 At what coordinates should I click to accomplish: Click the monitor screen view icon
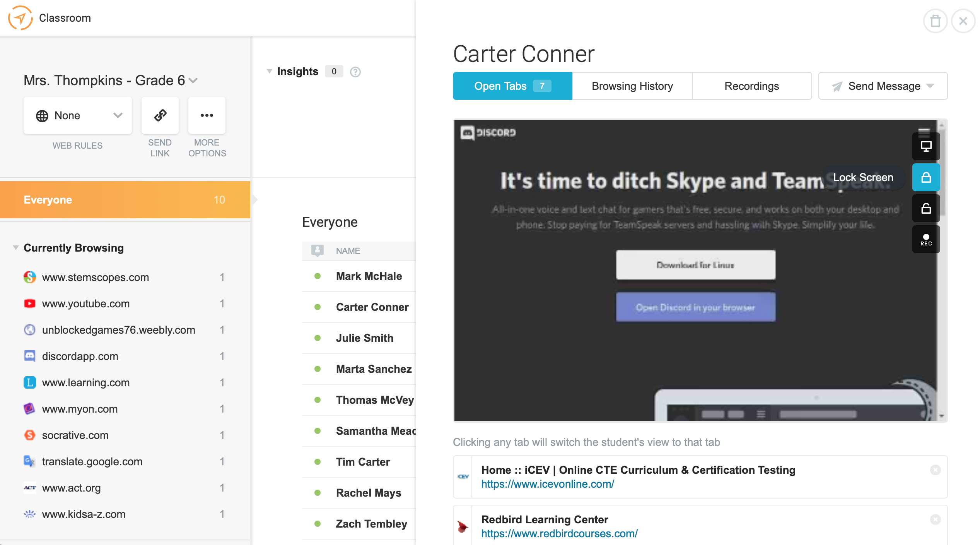tap(925, 146)
